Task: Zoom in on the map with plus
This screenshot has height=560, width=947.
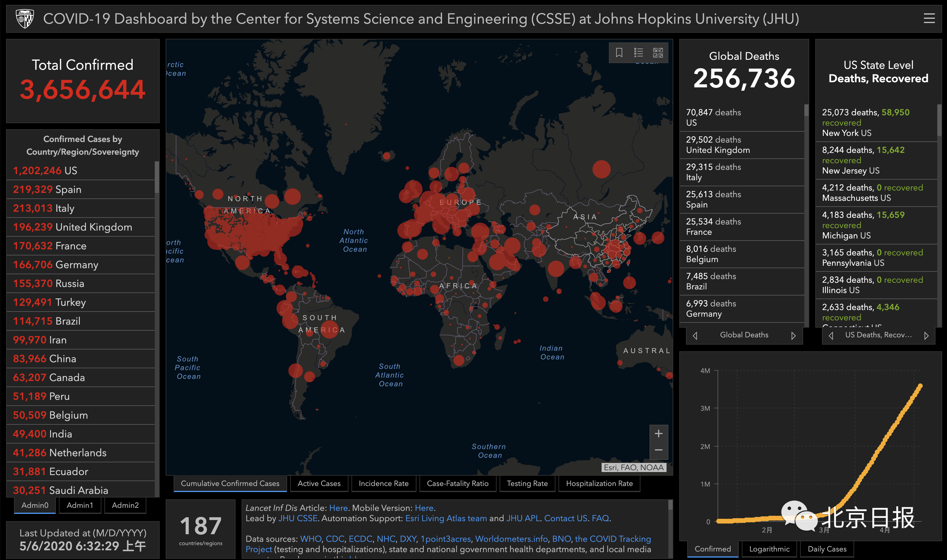Action: tap(659, 433)
